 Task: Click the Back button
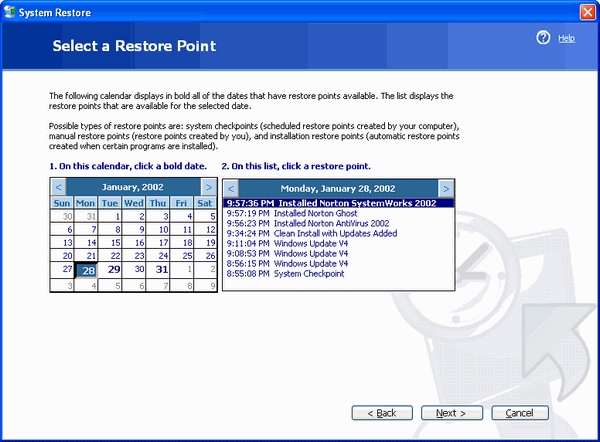coord(382,413)
